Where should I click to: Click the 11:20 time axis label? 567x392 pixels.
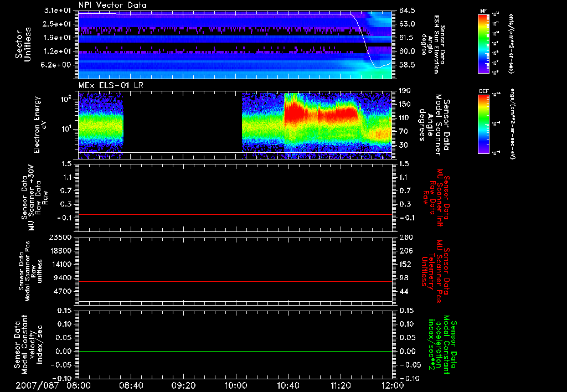341,385
